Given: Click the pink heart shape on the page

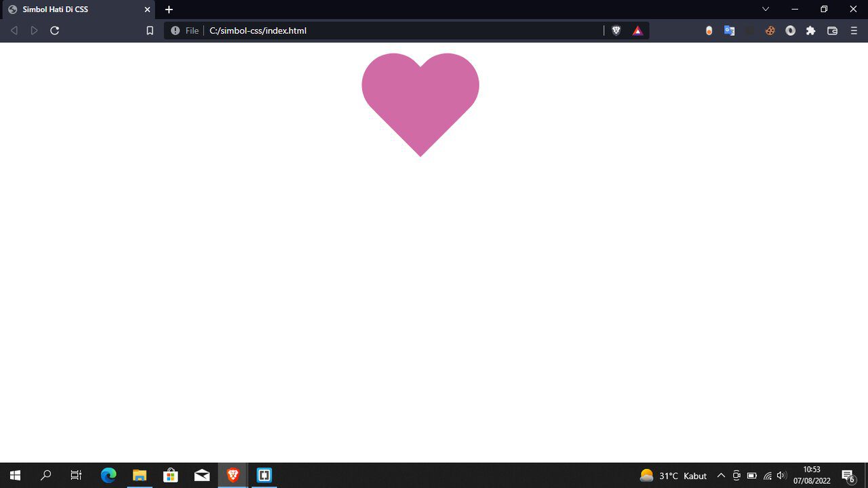Looking at the screenshot, I should click(420, 104).
